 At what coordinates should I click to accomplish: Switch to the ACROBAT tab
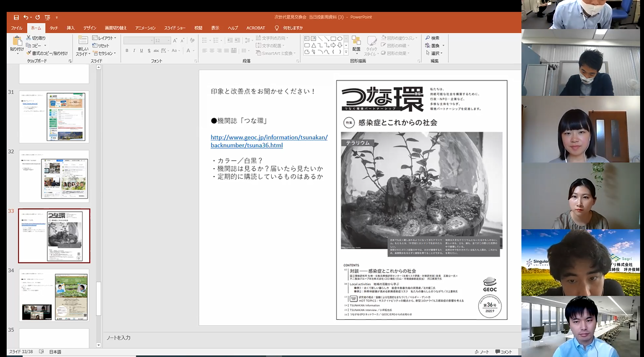pyautogui.click(x=256, y=28)
